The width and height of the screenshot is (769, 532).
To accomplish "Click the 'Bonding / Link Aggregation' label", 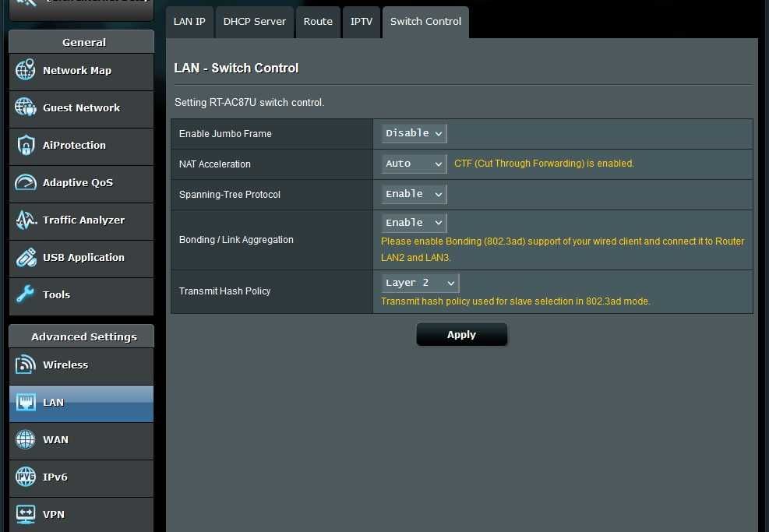I will point(236,239).
